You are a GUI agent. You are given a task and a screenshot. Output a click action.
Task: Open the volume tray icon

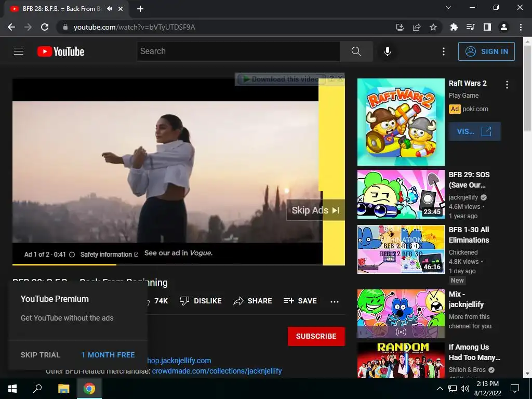click(465, 389)
